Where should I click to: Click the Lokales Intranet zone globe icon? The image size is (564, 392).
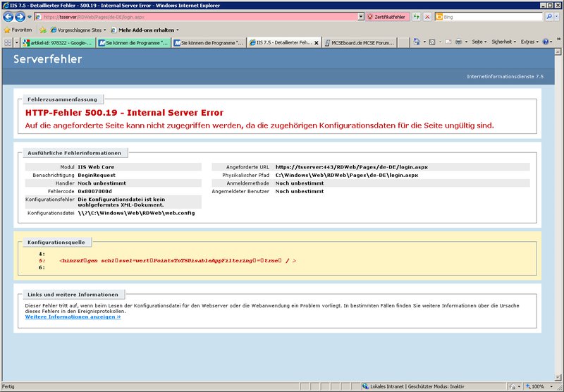pos(365,386)
